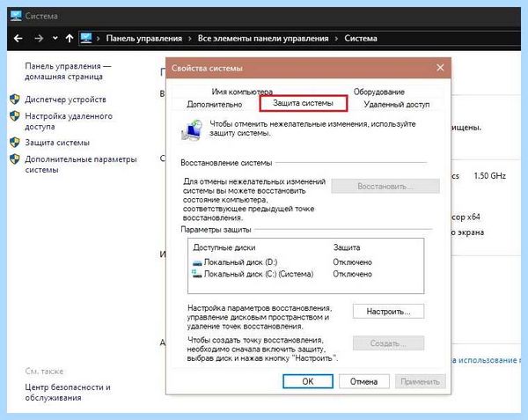Open 'Центр безопасности и обслуживания' link

(x=68, y=393)
